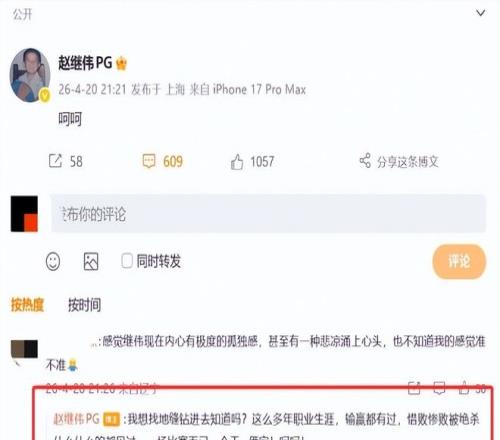The width and height of the screenshot is (500, 440).
Task: Open the 公开 visibility label
Action: pos(22,14)
